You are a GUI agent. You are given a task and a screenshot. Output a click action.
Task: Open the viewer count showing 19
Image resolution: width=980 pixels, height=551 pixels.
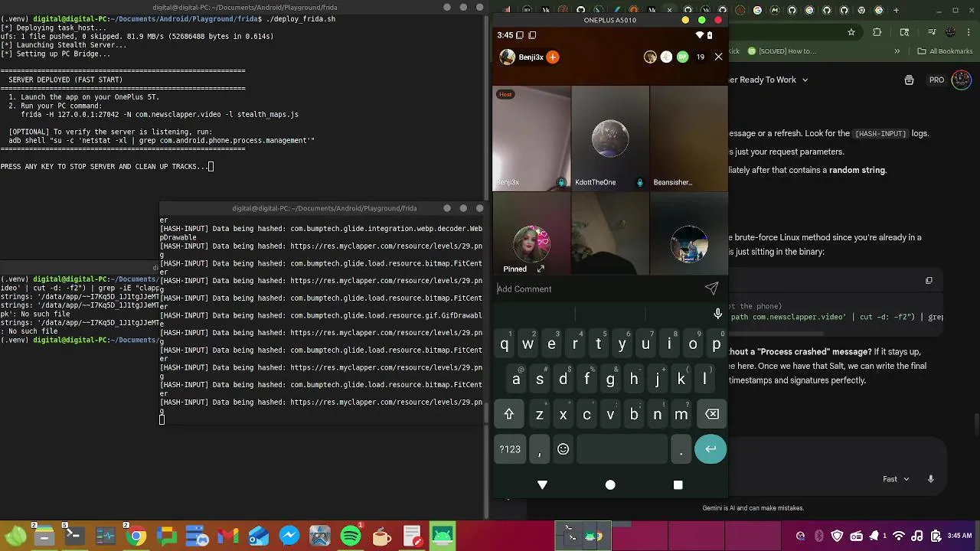700,57
